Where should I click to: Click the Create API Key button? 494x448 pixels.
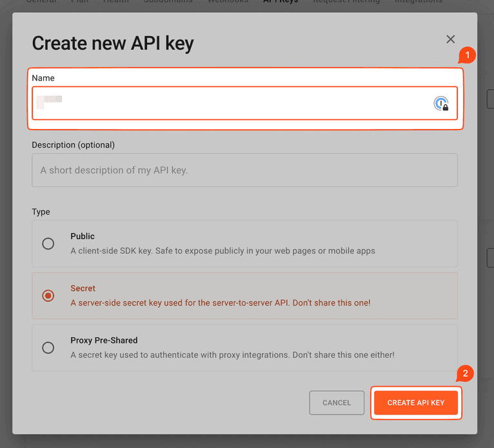(416, 403)
